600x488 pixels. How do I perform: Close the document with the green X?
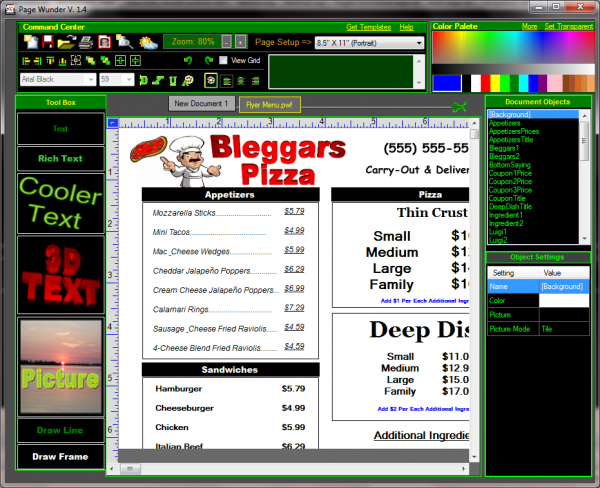pos(459,107)
